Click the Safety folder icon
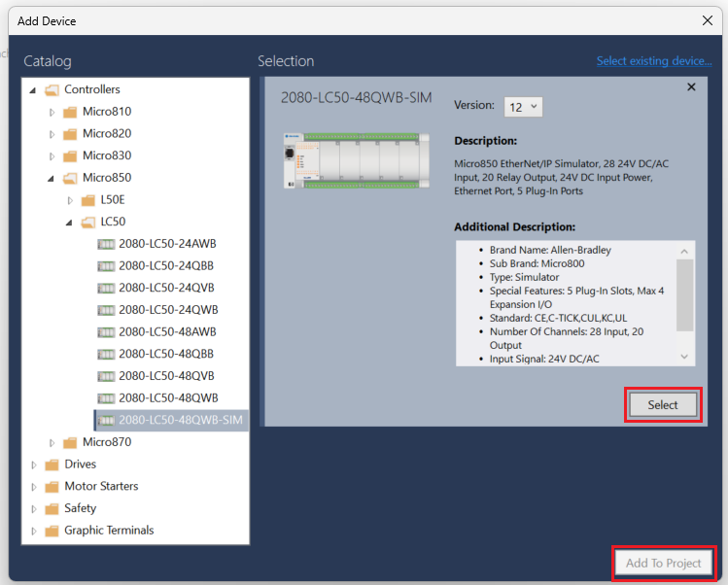This screenshot has width=728, height=585. pyautogui.click(x=52, y=509)
